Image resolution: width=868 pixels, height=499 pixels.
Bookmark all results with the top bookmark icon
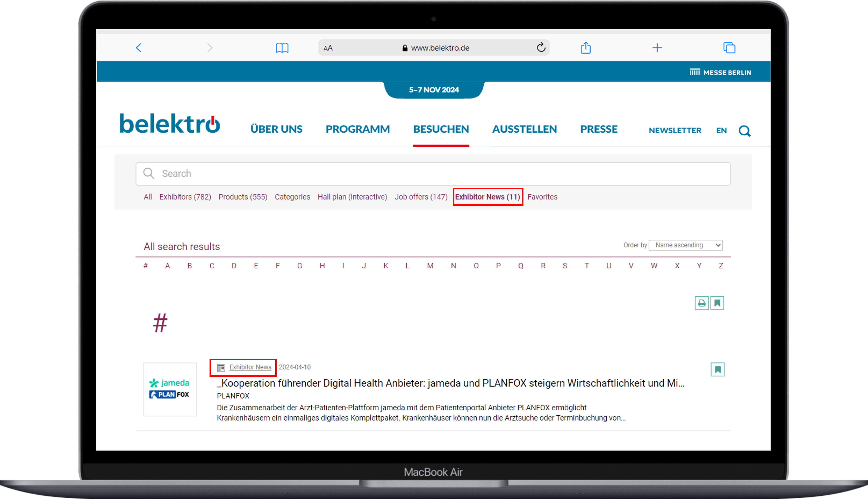(717, 303)
